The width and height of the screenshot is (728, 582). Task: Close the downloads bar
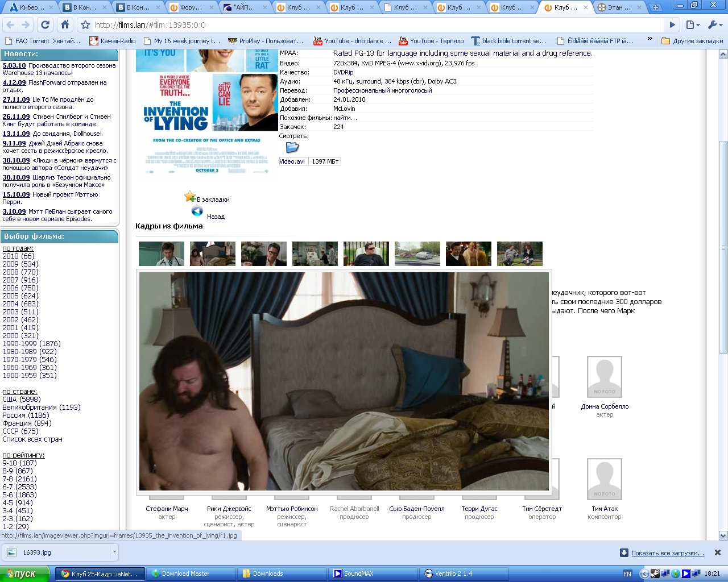pyautogui.click(x=718, y=552)
